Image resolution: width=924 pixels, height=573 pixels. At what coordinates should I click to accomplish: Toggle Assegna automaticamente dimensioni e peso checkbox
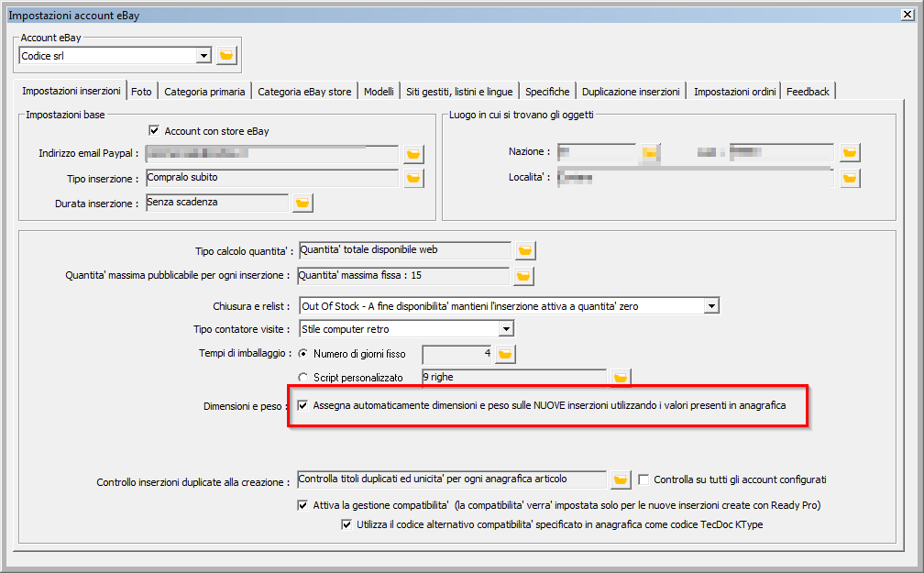coord(302,405)
